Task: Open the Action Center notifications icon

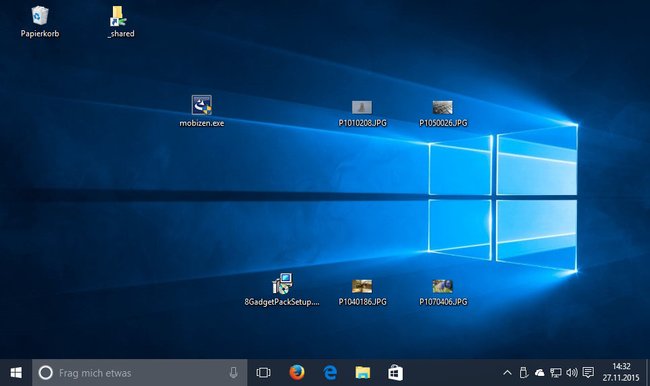Action: [x=588, y=373]
